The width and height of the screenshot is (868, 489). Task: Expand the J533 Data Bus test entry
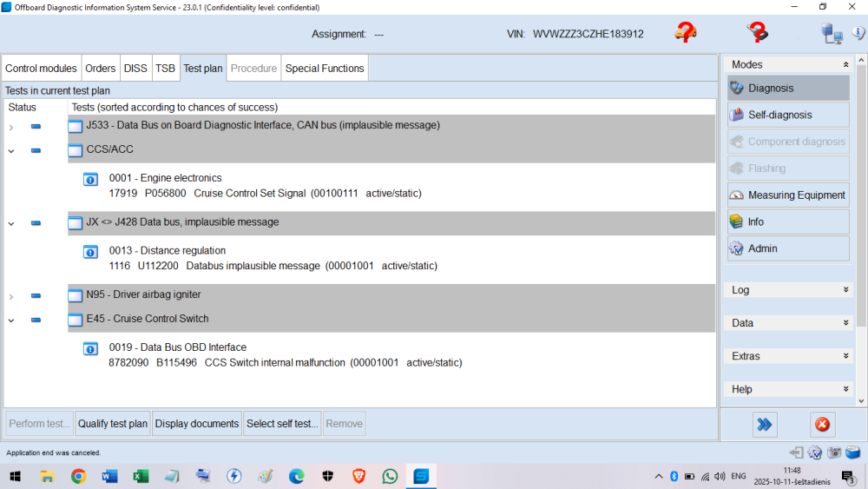pos(11,127)
